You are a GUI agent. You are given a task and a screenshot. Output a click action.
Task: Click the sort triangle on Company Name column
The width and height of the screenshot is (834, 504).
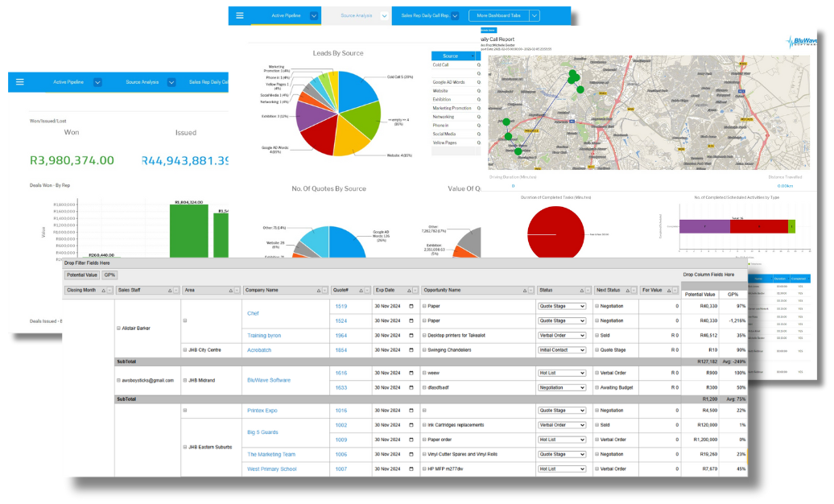pos(319,291)
